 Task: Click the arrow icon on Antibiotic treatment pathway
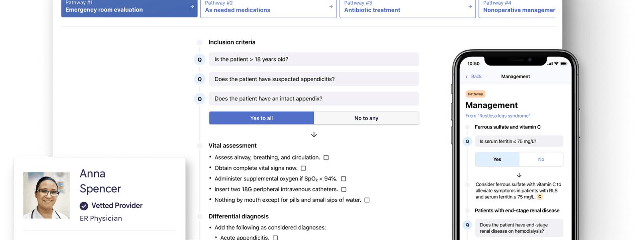pyautogui.click(x=470, y=7)
